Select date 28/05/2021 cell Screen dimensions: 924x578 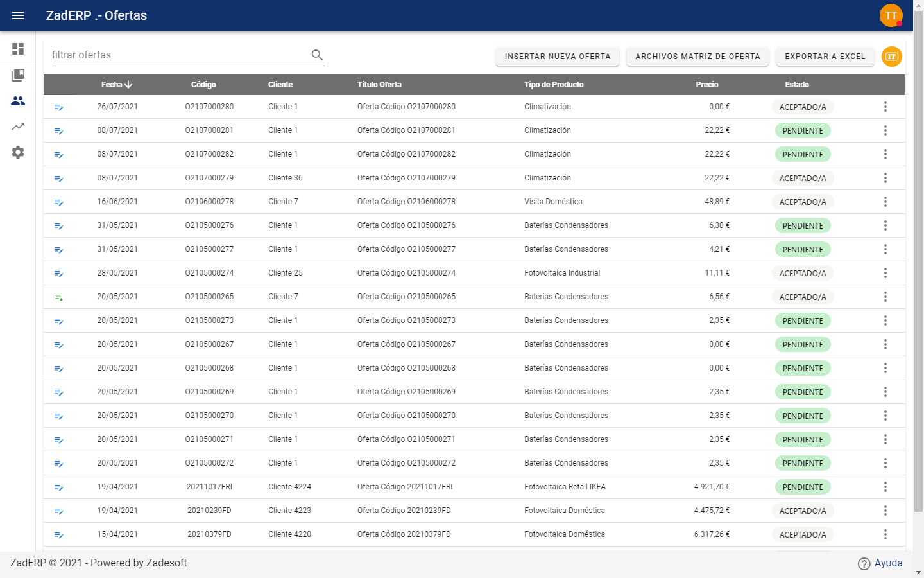click(117, 273)
